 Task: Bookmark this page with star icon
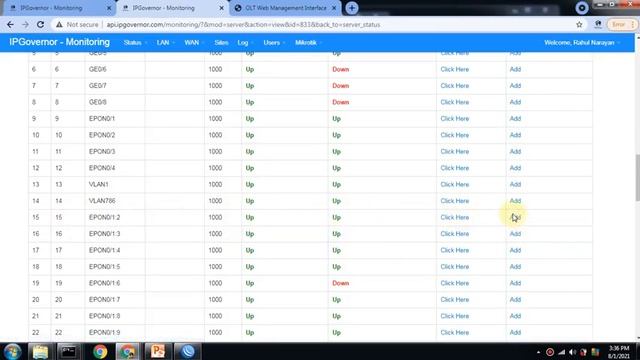[579, 24]
